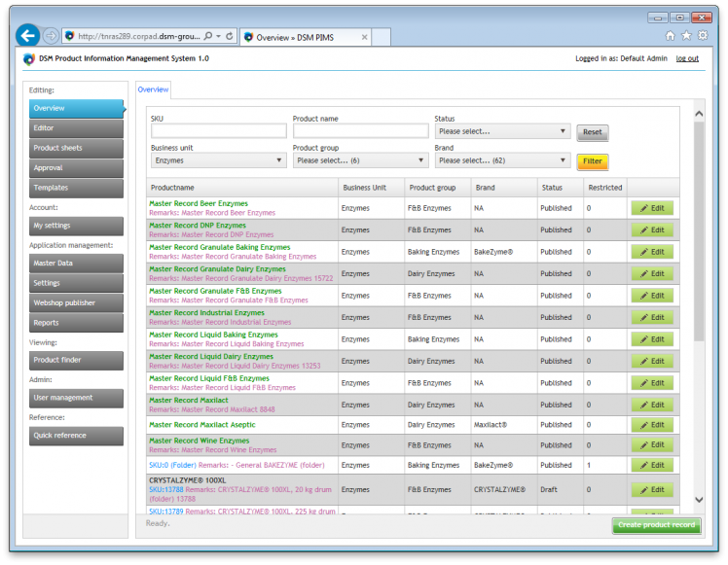Viewport: 728px width, 565px height.
Task: Edit Master Record Liquid F&B Enzymes
Action: tap(652, 383)
